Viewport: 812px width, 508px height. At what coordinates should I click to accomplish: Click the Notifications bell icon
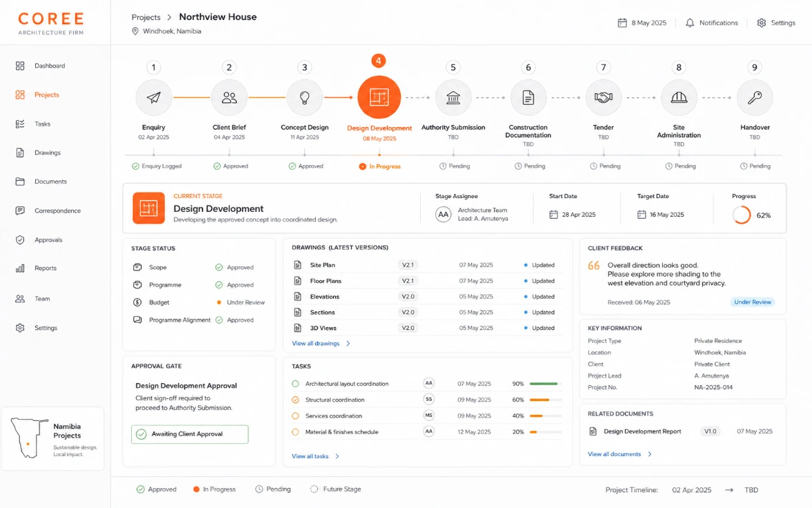coord(690,23)
